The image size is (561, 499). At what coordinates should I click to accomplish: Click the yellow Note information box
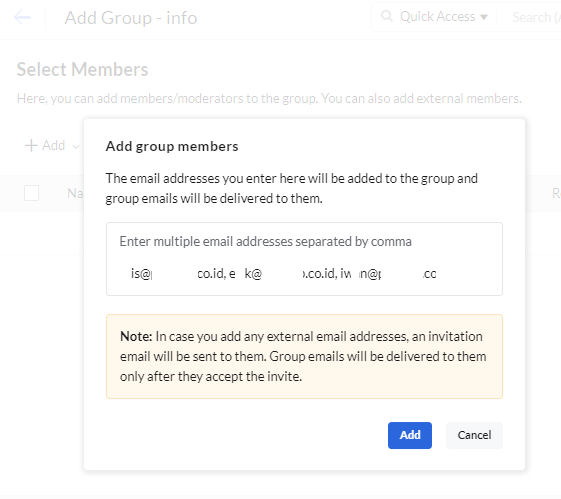pos(304,356)
